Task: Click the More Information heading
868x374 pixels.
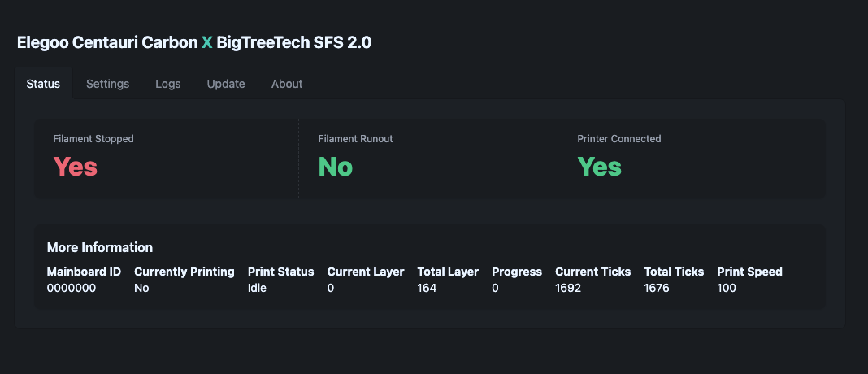Action: coord(100,247)
